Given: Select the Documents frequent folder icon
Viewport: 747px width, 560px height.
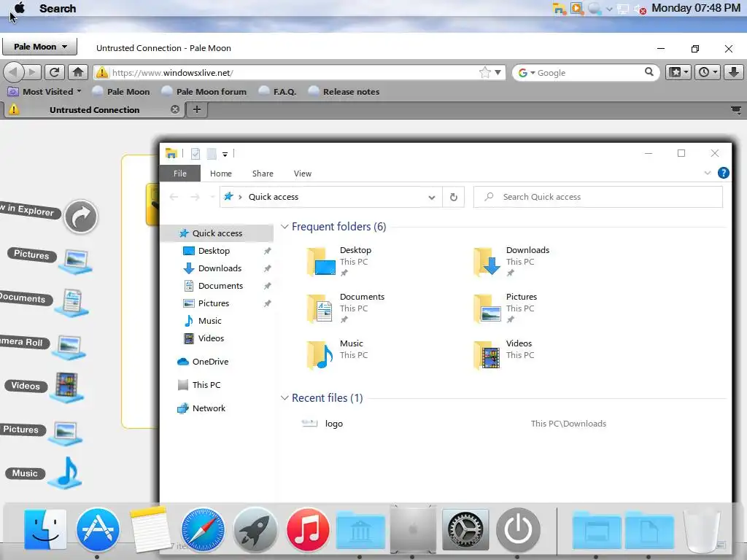Looking at the screenshot, I should (x=321, y=308).
